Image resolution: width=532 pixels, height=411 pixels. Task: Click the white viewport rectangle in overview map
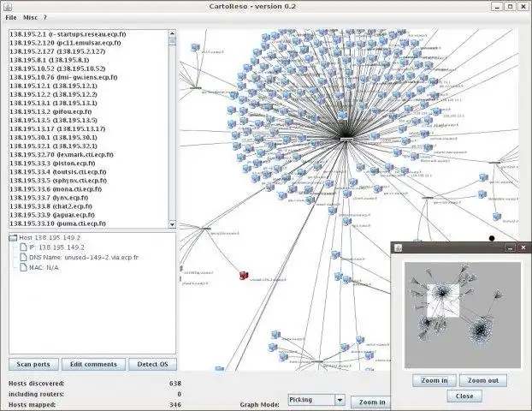tap(443, 301)
